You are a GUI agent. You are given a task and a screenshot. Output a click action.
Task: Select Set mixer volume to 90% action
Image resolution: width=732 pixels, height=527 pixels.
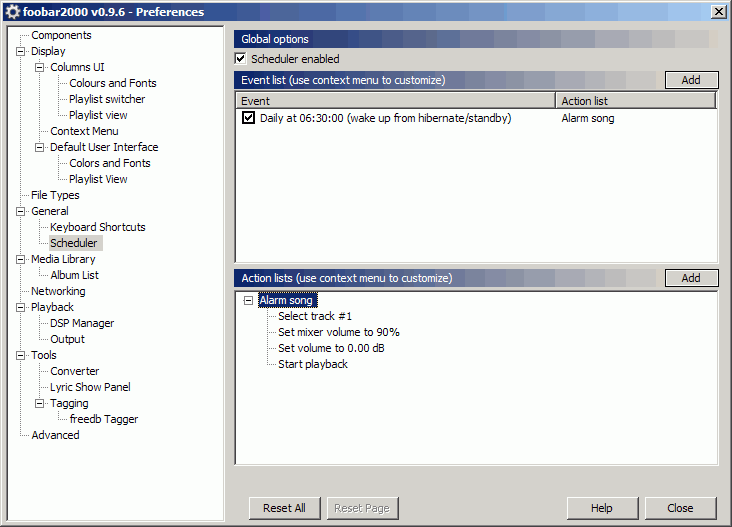pos(339,332)
